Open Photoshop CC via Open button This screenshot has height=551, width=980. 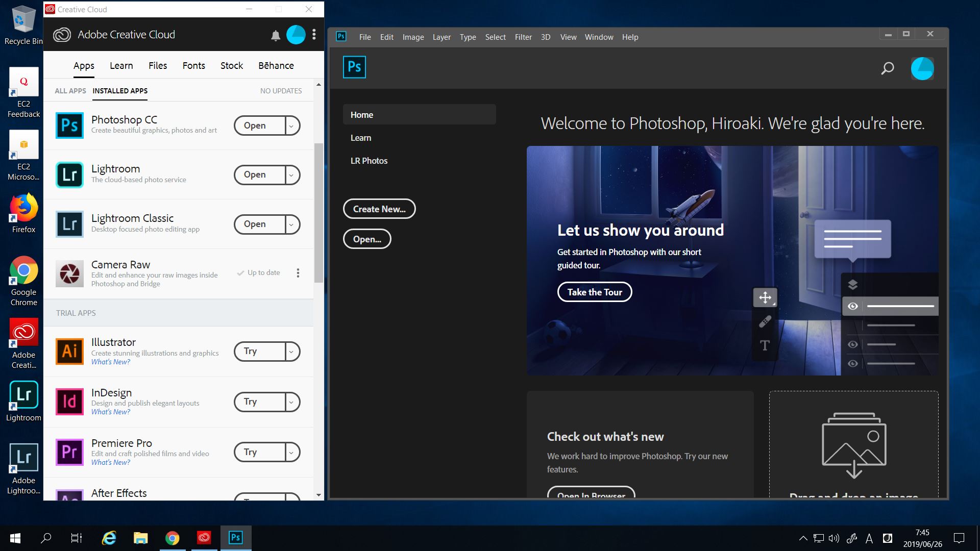(259, 126)
